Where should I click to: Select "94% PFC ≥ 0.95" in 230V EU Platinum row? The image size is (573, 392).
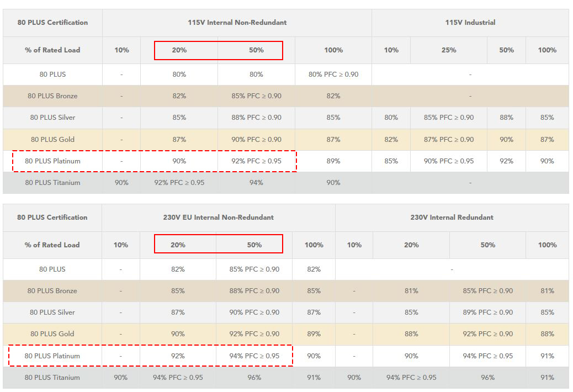254,356
